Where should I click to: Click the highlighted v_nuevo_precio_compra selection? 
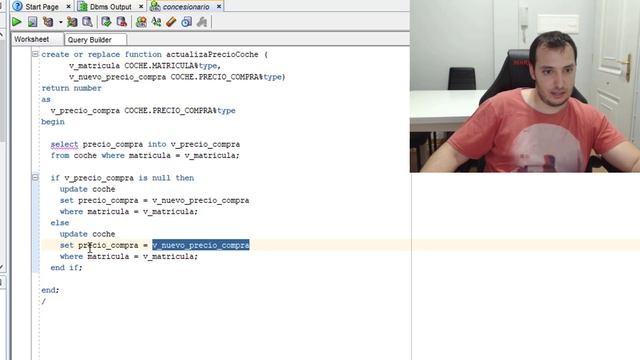tap(200, 245)
